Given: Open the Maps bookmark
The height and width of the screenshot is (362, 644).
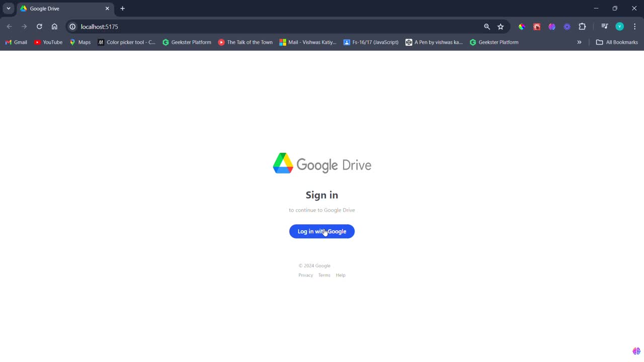Looking at the screenshot, I should coord(80,42).
